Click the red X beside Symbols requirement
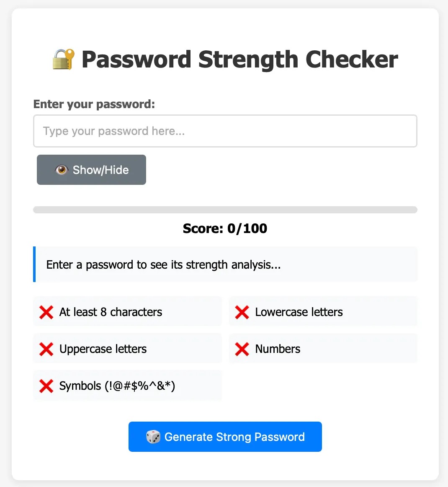This screenshot has height=487, width=448. pyautogui.click(x=46, y=386)
